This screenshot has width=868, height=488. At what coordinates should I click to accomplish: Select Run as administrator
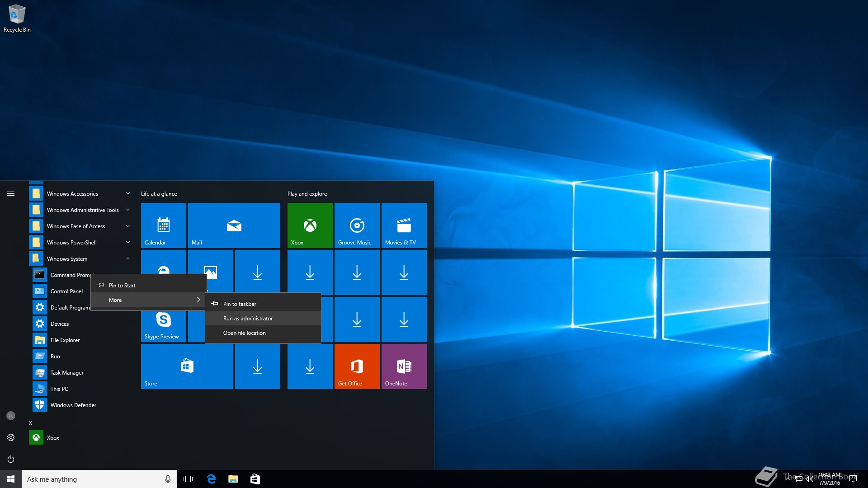263,319
